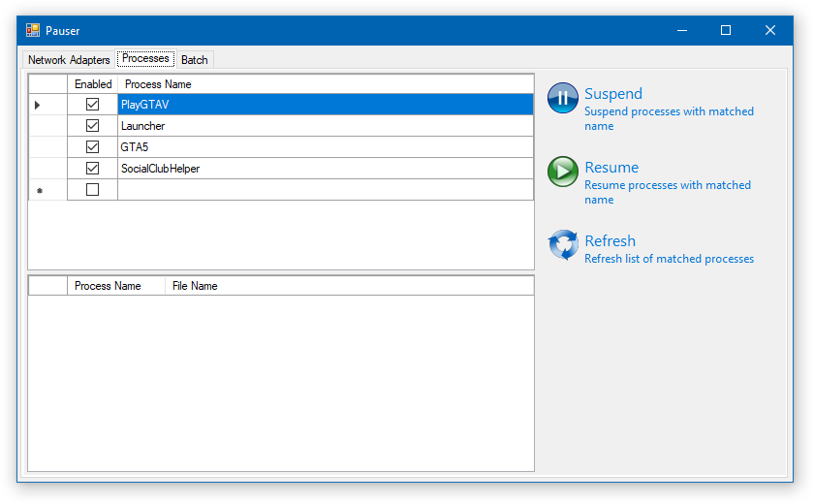The height and width of the screenshot is (504, 814).
Task: Click 'Suspend processes with matched name' description
Action: [669, 118]
